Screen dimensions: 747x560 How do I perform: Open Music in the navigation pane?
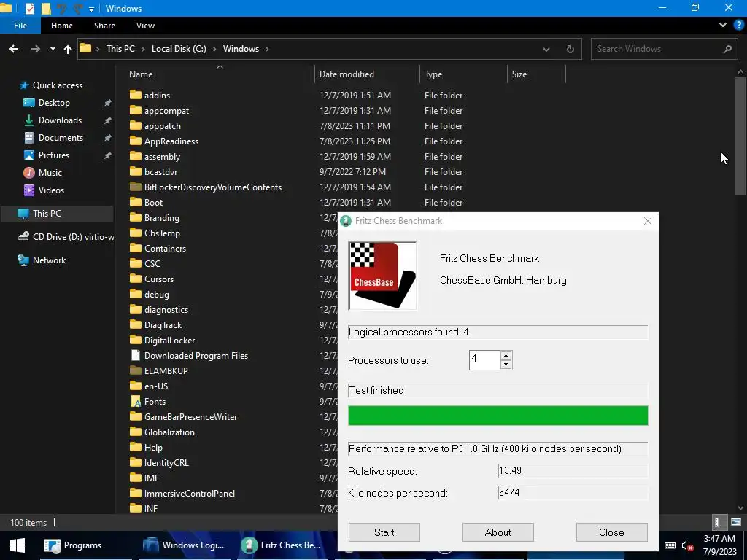point(50,173)
